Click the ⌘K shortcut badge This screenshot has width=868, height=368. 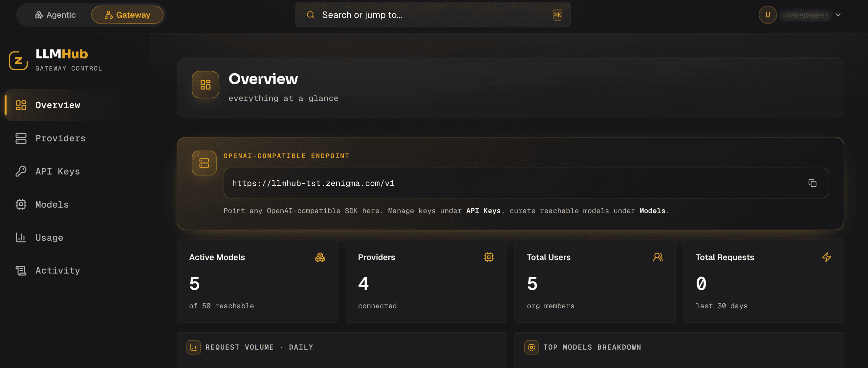pyautogui.click(x=557, y=15)
